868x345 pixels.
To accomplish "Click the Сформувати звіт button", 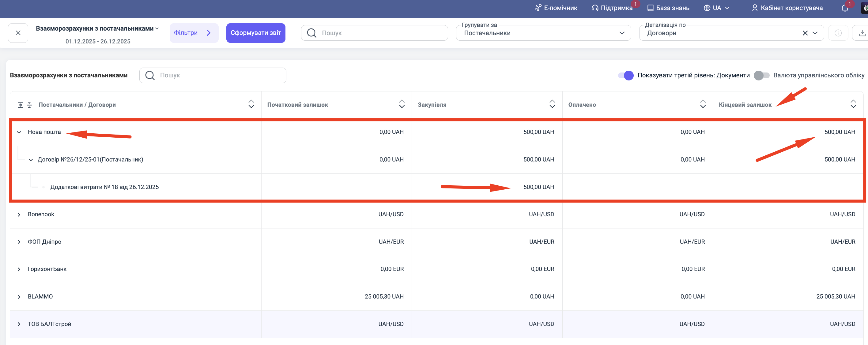I will [255, 33].
